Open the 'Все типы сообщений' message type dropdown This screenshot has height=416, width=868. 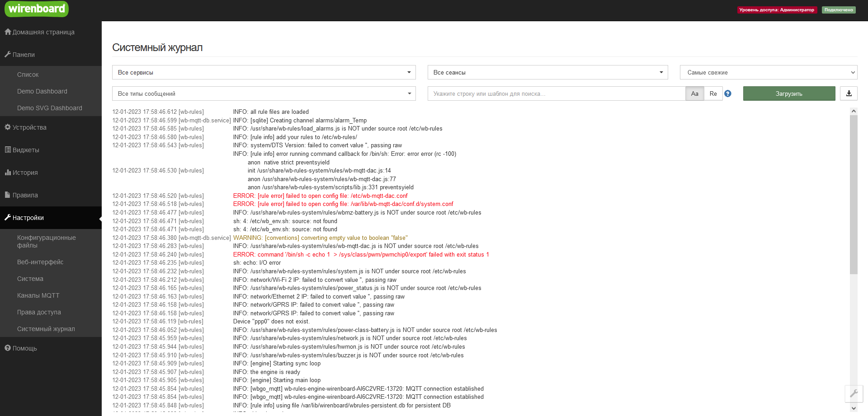tap(264, 93)
